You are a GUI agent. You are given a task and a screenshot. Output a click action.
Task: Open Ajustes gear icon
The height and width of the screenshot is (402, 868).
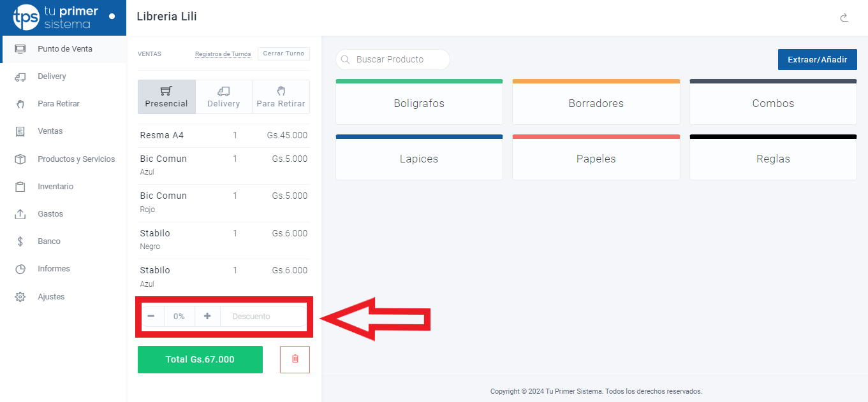20,297
